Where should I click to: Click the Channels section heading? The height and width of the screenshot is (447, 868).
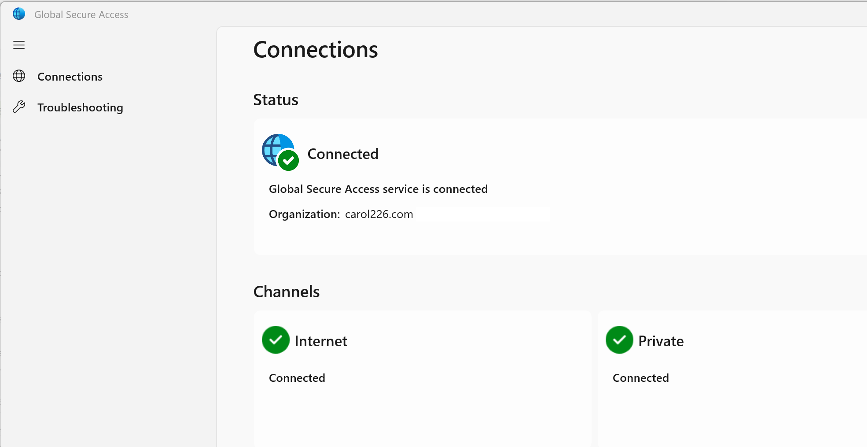tap(287, 292)
